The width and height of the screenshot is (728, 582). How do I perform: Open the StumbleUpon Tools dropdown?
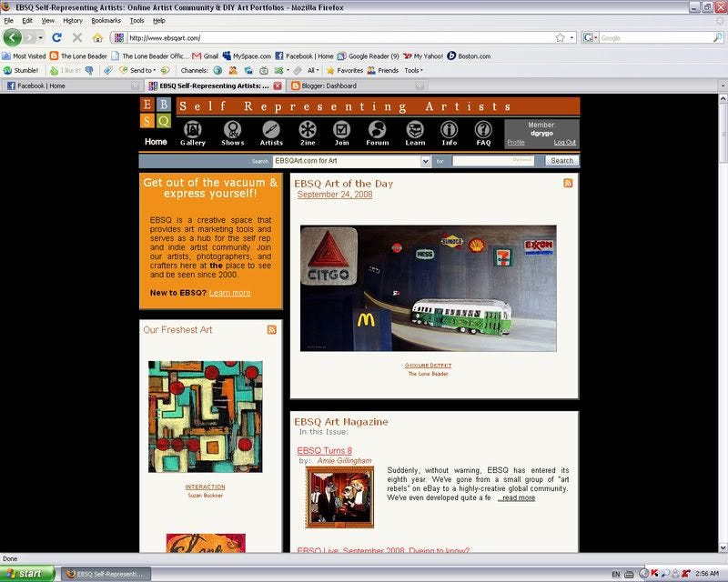[413, 71]
